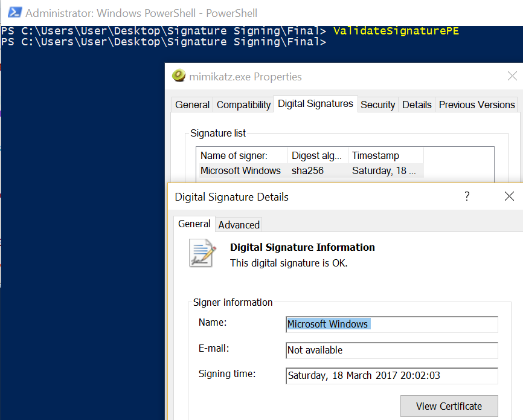Click the View Certificate button
523x420 pixels.
(x=449, y=406)
